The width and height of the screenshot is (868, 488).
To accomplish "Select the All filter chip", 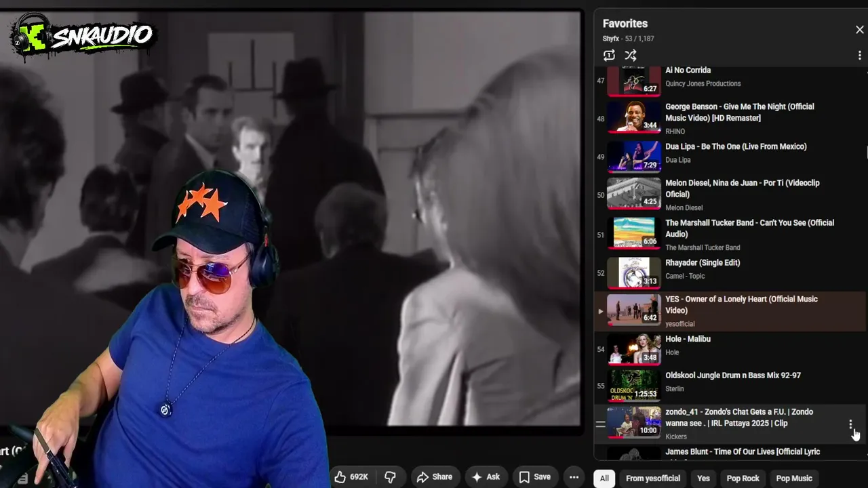I will [x=604, y=479].
